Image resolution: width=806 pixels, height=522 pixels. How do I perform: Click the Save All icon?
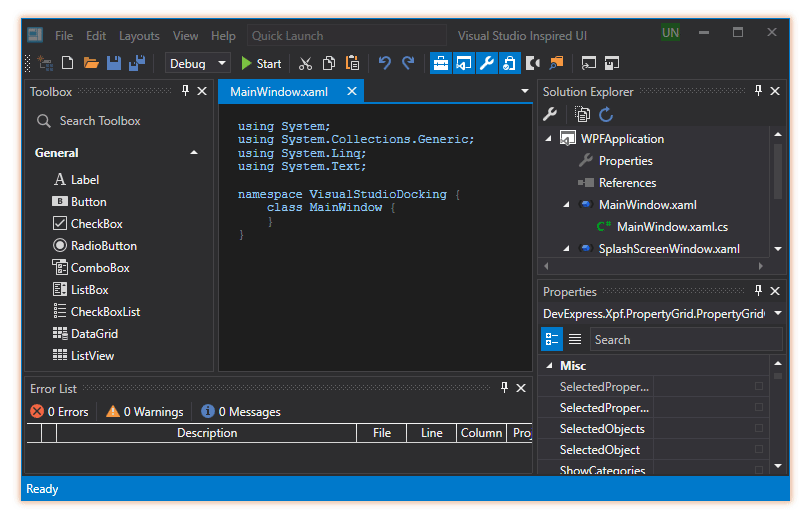pyautogui.click(x=137, y=63)
